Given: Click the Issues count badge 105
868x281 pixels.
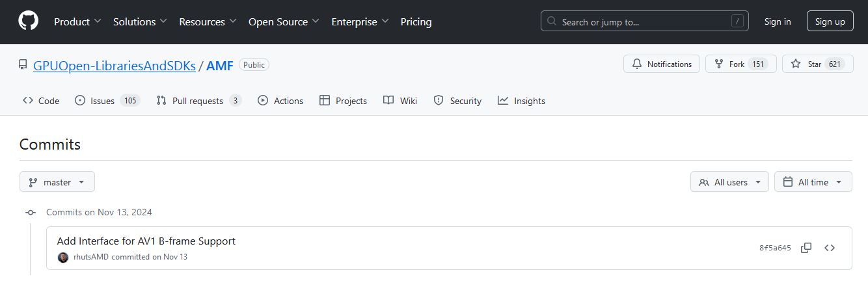Looking at the screenshot, I should pos(130,101).
